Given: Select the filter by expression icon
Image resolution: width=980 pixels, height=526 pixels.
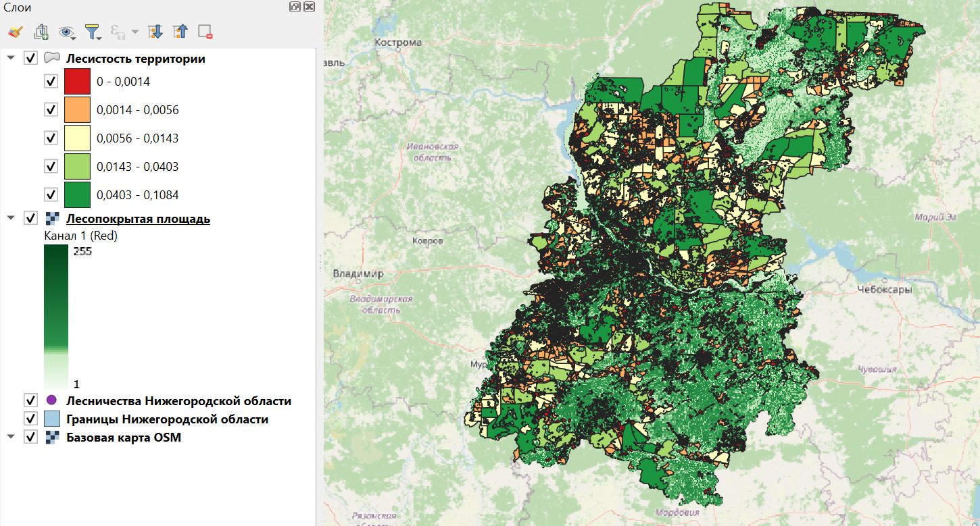Looking at the screenshot, I should pos(116,32).
